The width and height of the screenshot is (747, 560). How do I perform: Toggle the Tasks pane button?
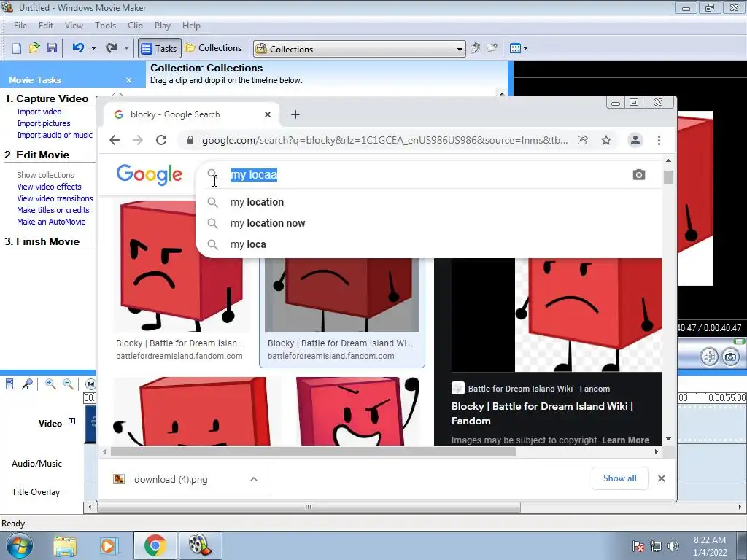[x=160, y=48]
